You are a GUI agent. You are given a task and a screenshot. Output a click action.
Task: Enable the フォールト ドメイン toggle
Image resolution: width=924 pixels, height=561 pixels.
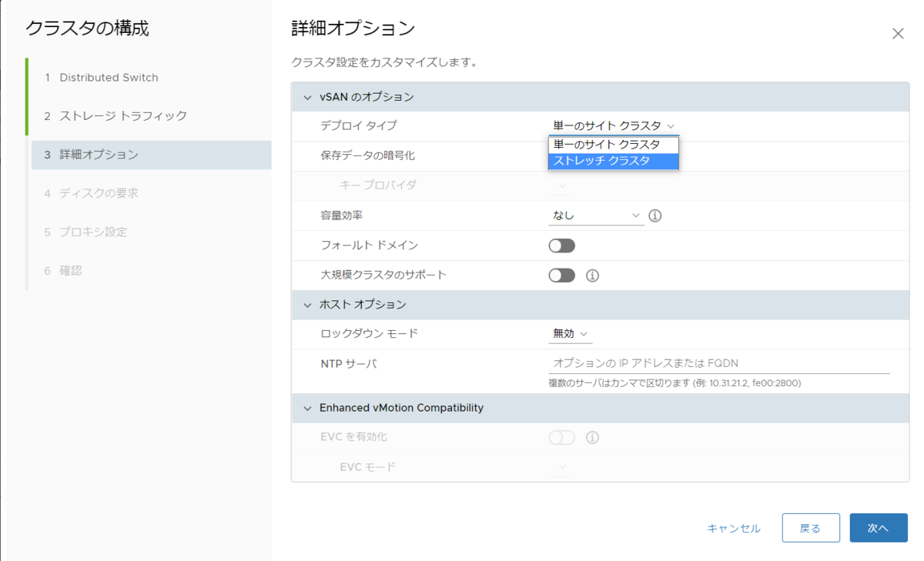[x=561, y=245]
